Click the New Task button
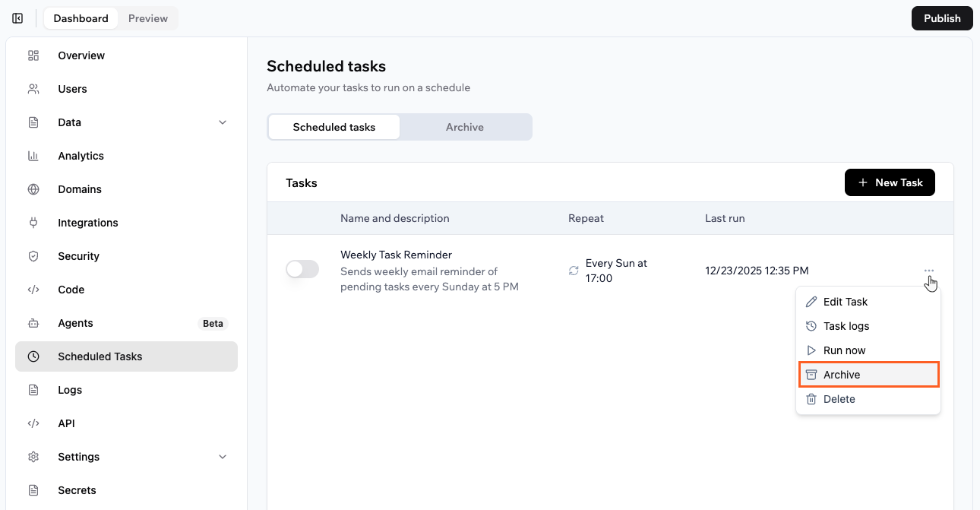Screen dimensions: 980x510 [890, 182]
